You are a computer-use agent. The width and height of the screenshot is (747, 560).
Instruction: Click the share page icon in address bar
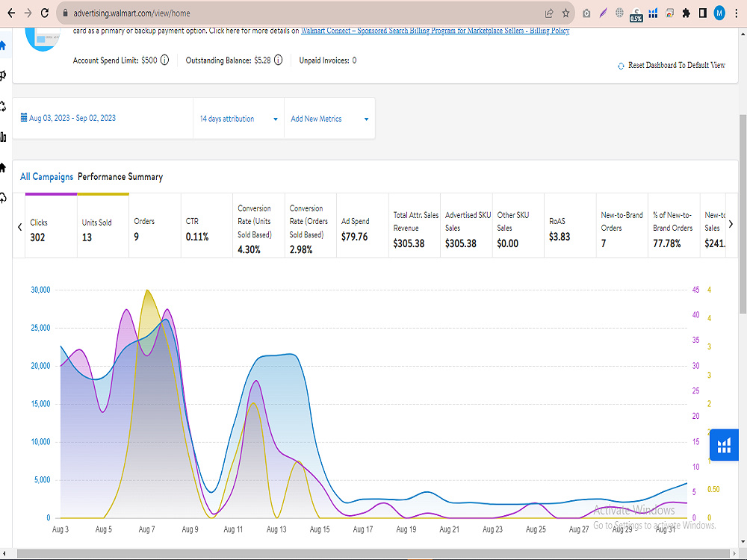pos(549,13)
